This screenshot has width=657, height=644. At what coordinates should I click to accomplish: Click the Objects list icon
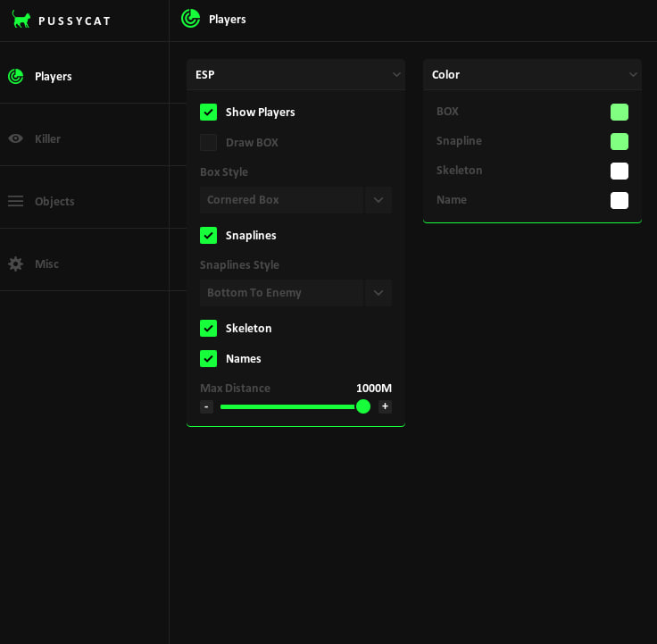pyautogui.click(x=15, y=201)
